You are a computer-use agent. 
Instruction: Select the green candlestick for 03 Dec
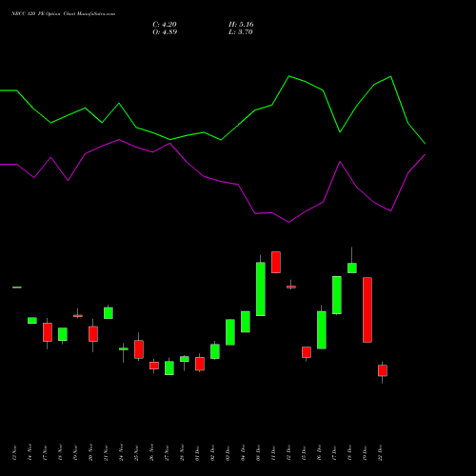click(x=230, y=332)
